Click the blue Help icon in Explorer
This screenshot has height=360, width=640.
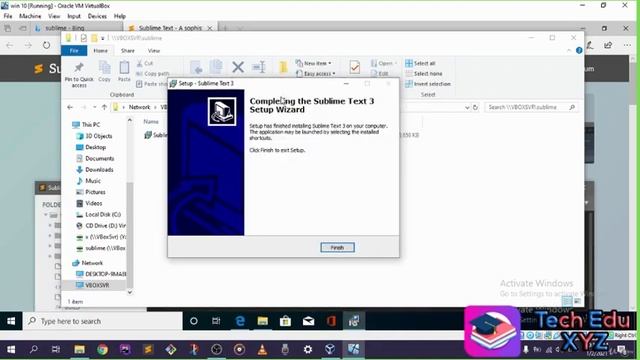coord(579,50)
